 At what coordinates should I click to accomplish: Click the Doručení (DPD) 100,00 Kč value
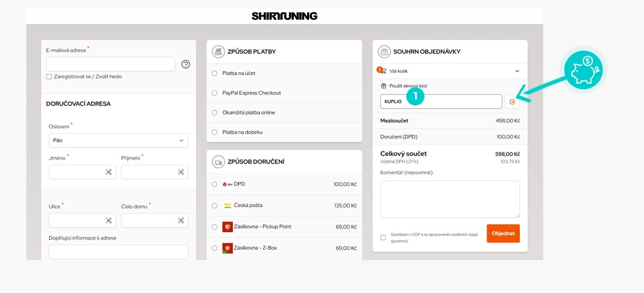click(508, 137)
